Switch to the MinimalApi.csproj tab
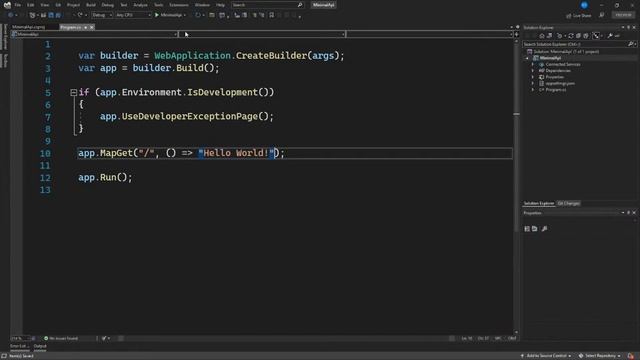 [29, 27]
